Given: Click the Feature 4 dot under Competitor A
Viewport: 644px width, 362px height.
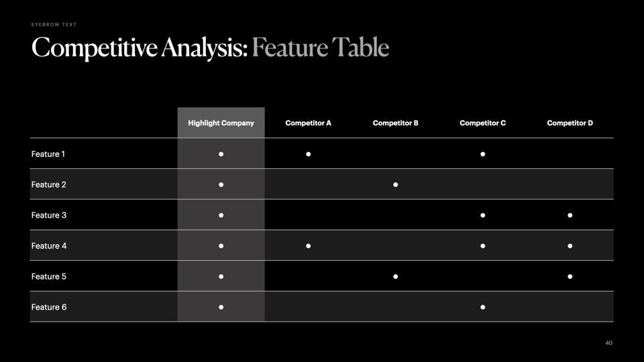Looking at the screenshot, I should point(309,246).
